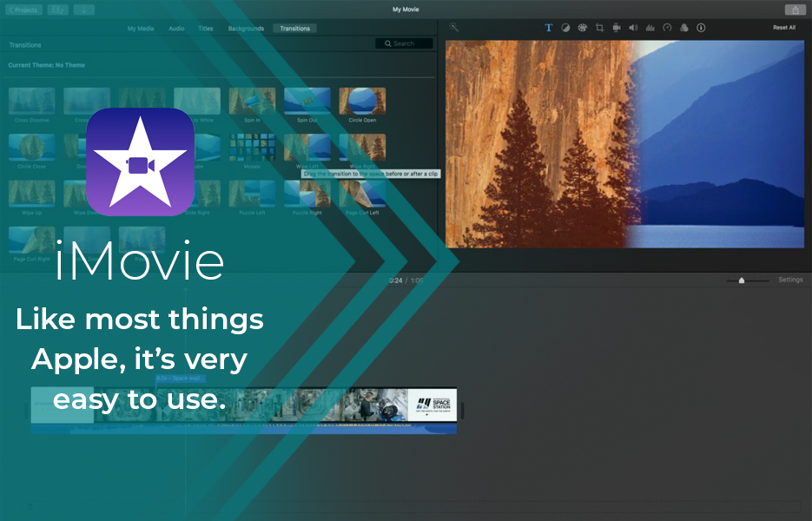Image resolution: width=812 pixels, height=521 pixels.
Task: Click Reset All adjustments
Action: tap(784, 28)
